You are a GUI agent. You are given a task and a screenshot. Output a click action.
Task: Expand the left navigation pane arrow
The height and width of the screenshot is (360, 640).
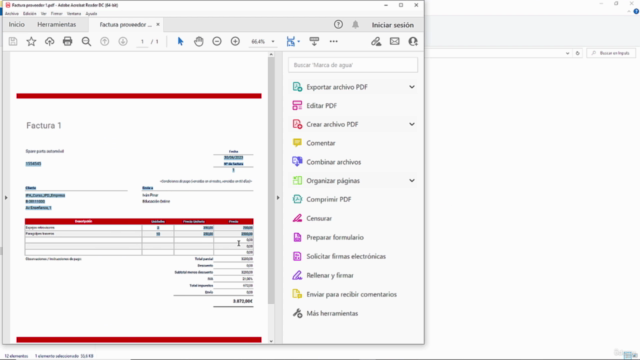tap(6, 198)
